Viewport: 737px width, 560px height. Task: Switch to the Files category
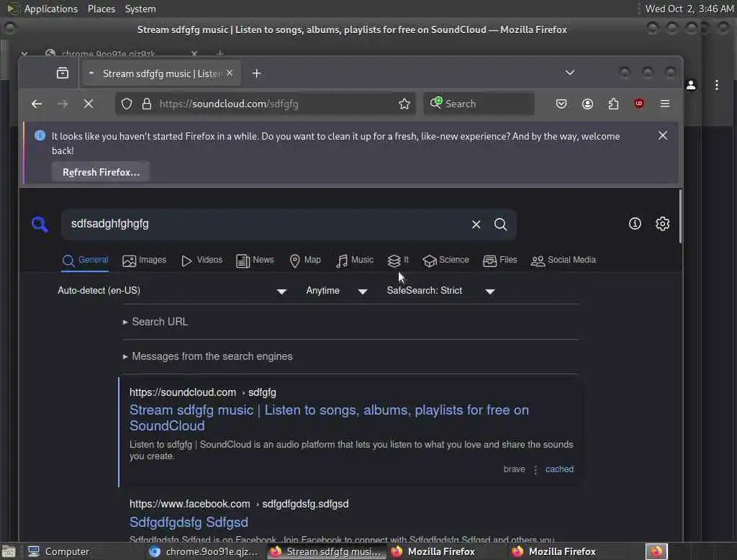(x=500, y=260)
